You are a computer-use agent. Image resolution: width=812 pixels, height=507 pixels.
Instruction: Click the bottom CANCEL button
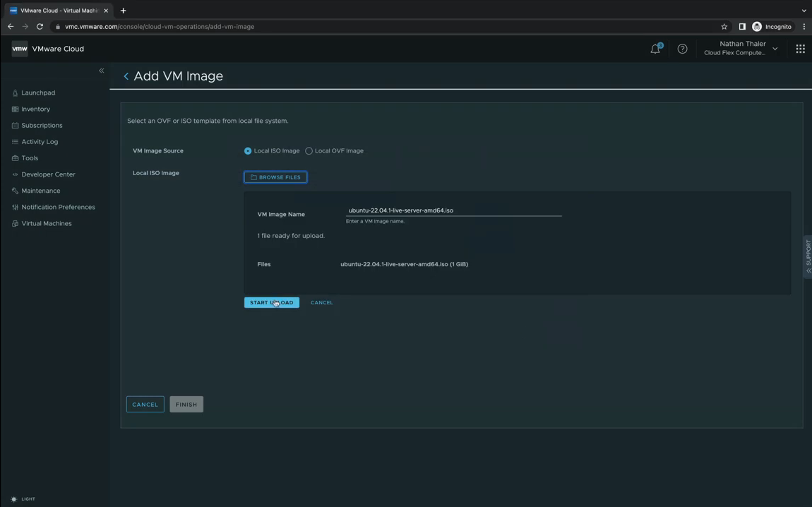click(x=145, y=405)
